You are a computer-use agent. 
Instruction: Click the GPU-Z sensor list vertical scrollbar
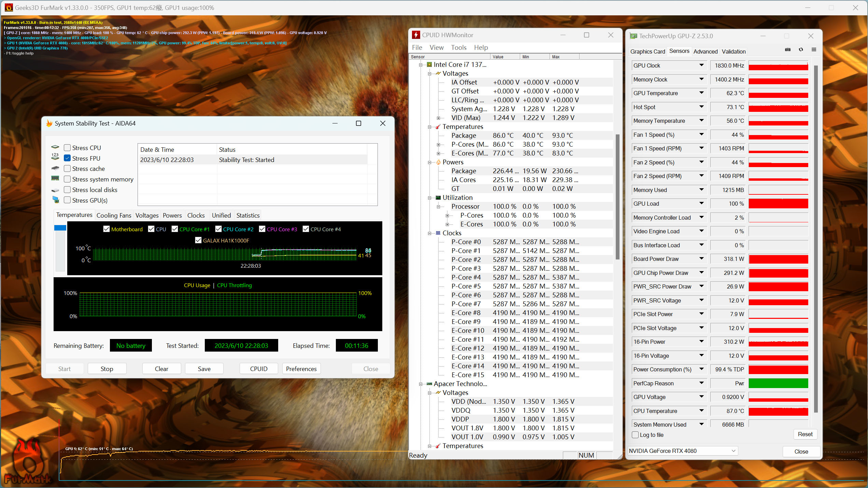[x=815, y=239]
